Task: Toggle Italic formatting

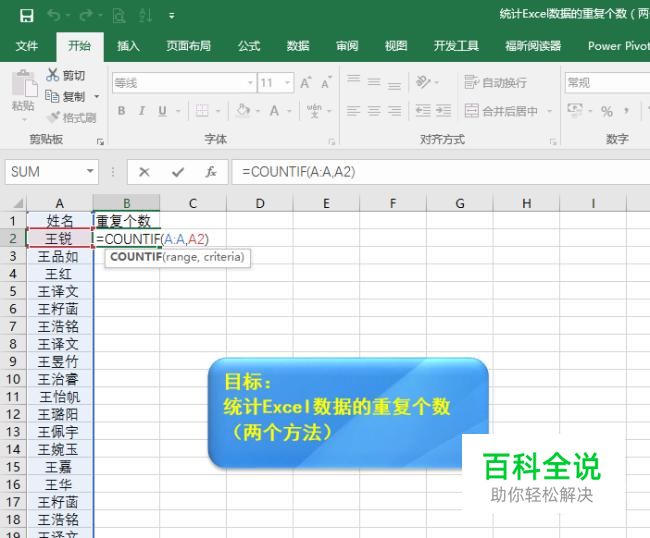Action: click(x=142, y=111)
